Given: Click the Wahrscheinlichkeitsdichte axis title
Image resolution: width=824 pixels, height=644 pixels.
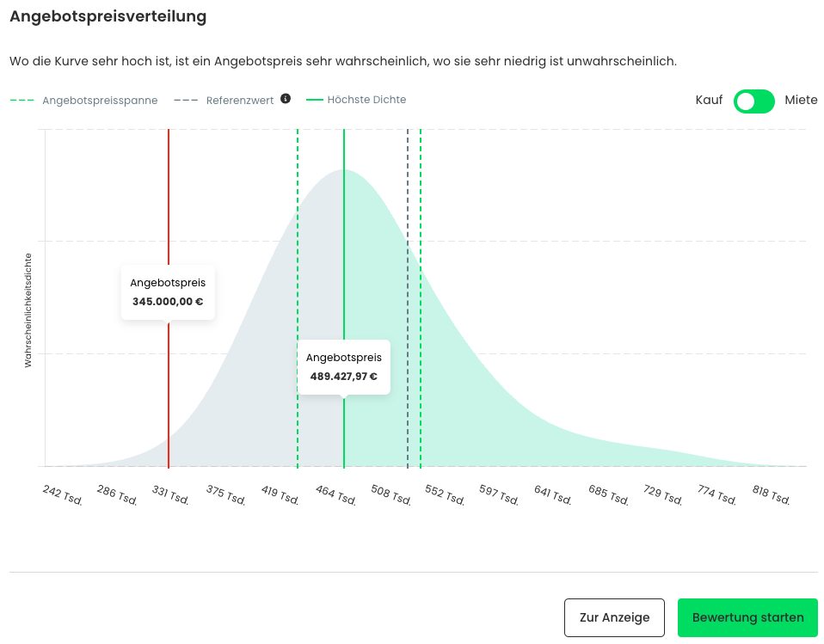Looking at the screenshot, I should (x=28, y=310).
